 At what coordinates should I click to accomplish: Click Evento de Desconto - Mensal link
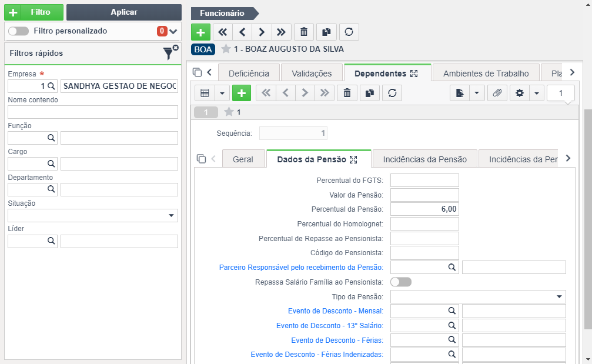(336, 310)
